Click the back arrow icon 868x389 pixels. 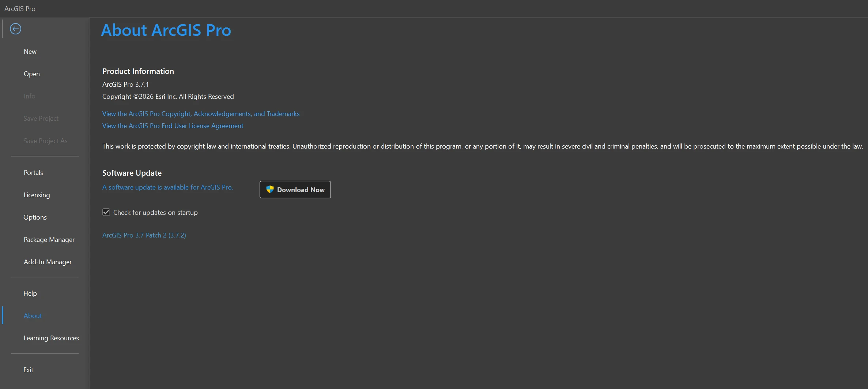click(15, 29)
